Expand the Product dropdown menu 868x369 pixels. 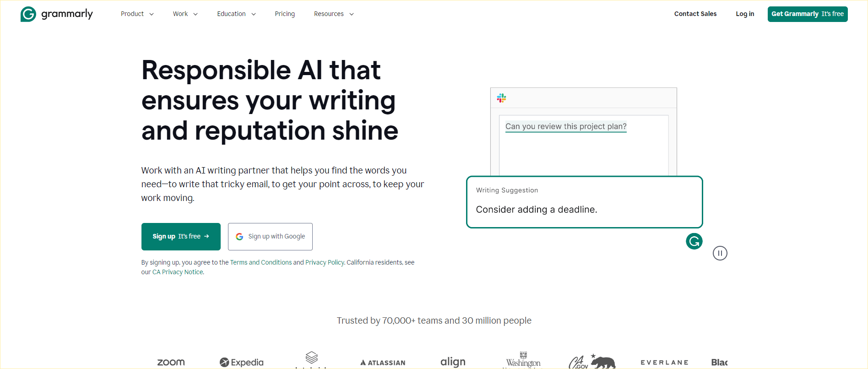pos(137,14)
